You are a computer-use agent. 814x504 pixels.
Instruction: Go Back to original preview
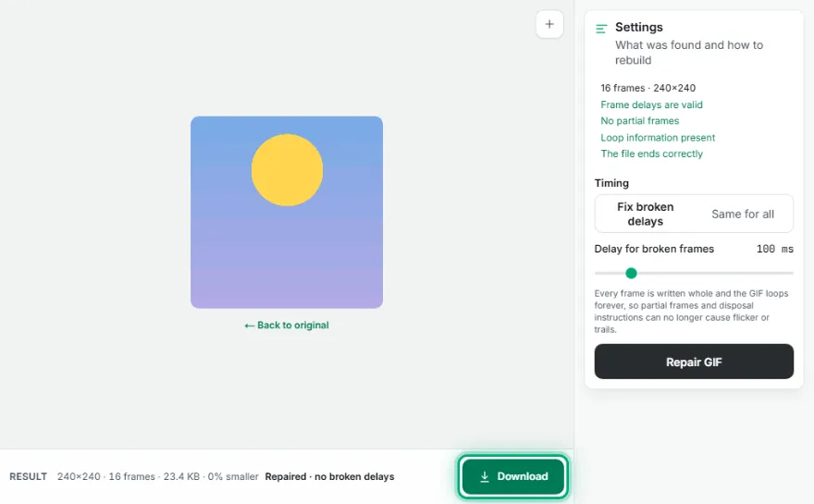[x=287, y=325]
